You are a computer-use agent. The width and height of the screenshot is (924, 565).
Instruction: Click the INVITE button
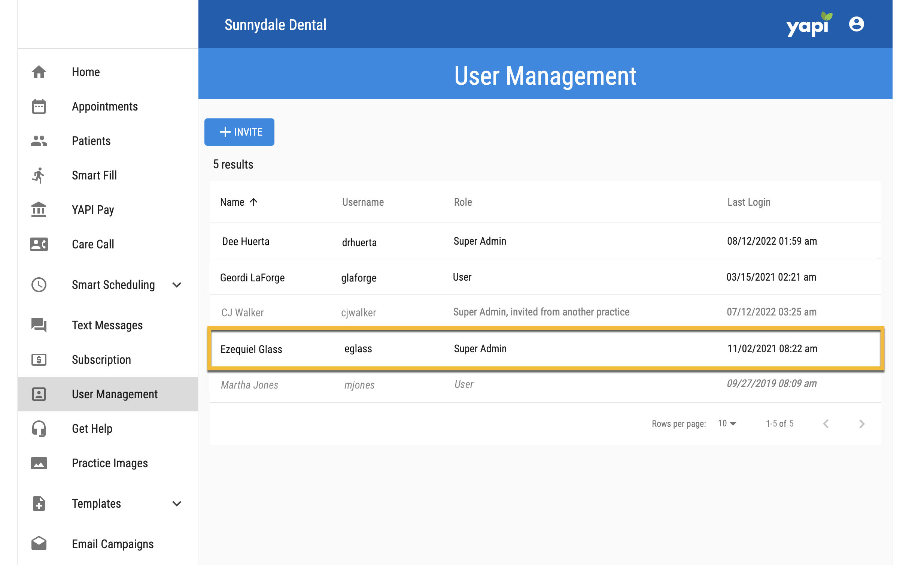pyautogui.click(x=239, y=132)
